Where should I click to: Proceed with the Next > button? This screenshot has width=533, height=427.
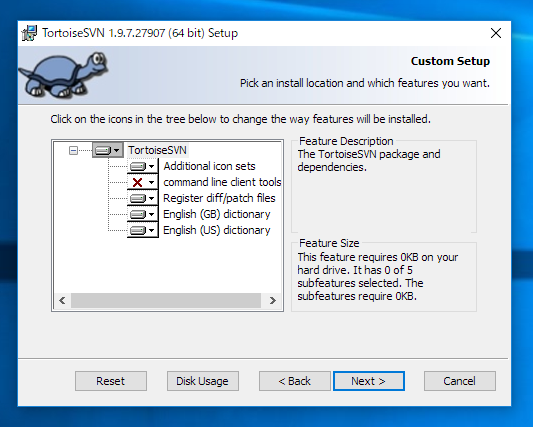[x=369, y=381]
